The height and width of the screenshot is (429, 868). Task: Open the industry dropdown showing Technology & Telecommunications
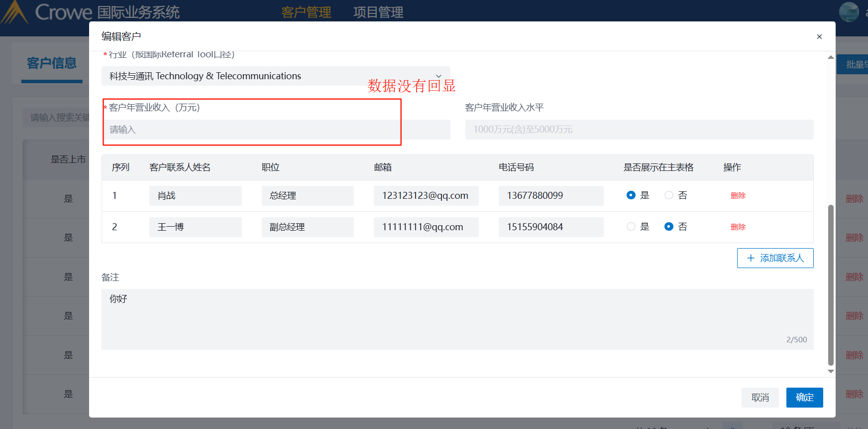coord(276,76)
